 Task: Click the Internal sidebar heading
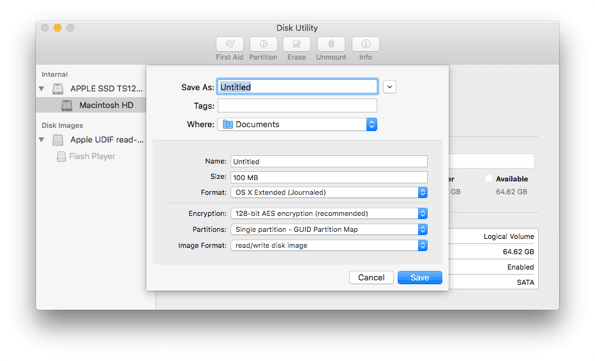(55, 74)
